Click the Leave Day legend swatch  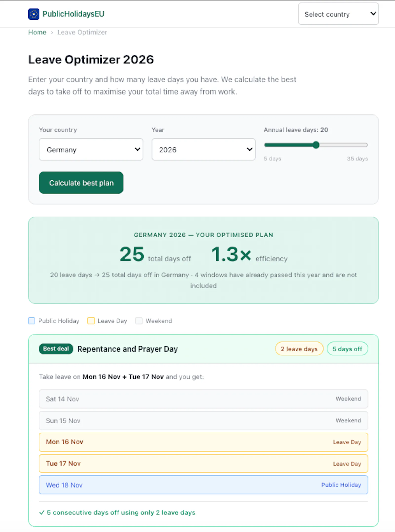(91, 321)
